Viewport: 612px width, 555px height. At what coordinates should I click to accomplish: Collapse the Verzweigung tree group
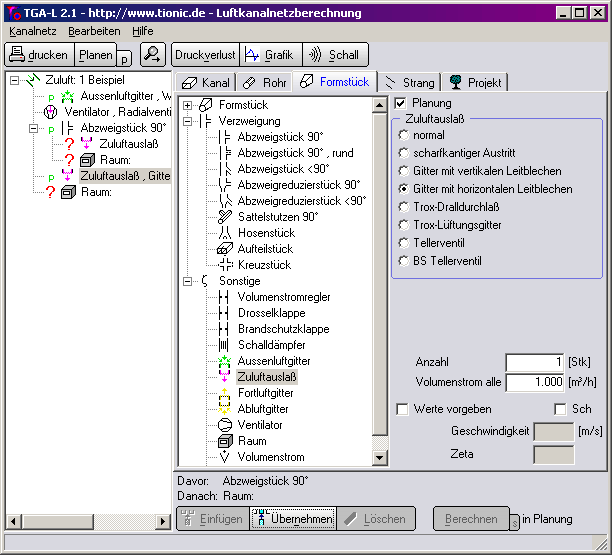(x=188, y=121)
